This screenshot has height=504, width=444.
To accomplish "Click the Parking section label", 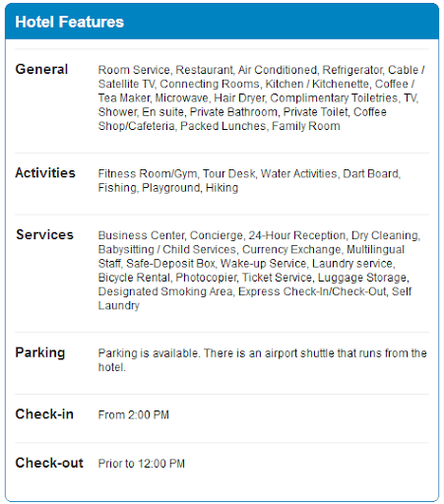I will (x=40, y=352).
